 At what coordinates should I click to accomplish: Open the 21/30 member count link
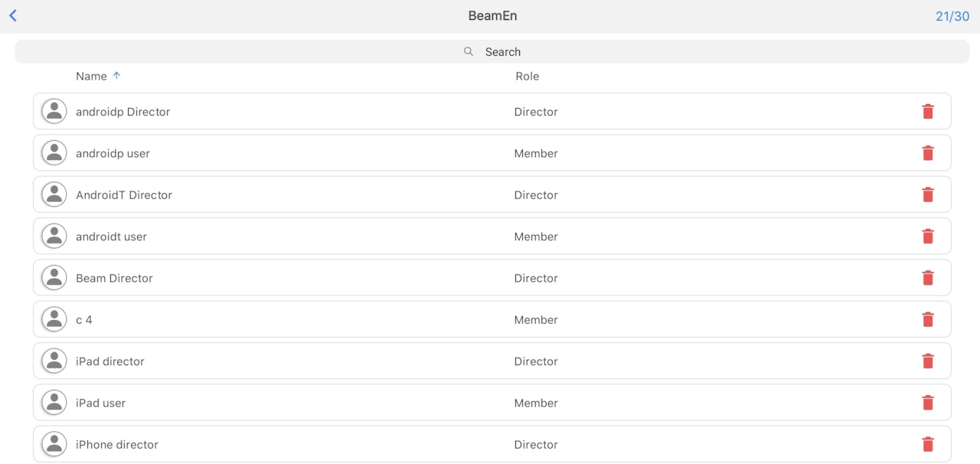(952, 16)
